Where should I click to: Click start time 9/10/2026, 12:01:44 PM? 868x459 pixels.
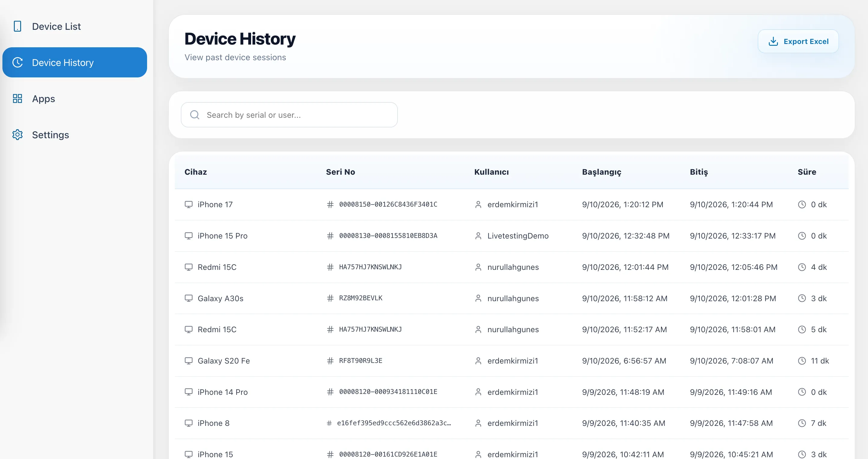(x=625, y=267)
